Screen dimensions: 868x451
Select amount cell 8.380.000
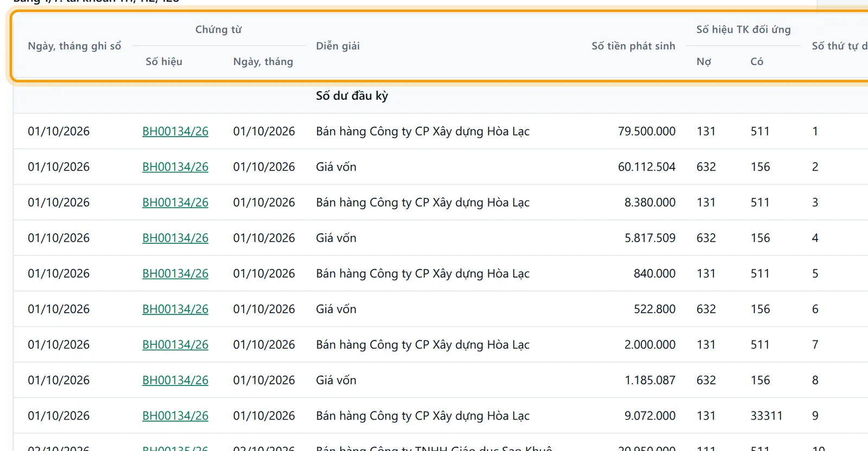(x=650, y=202)
